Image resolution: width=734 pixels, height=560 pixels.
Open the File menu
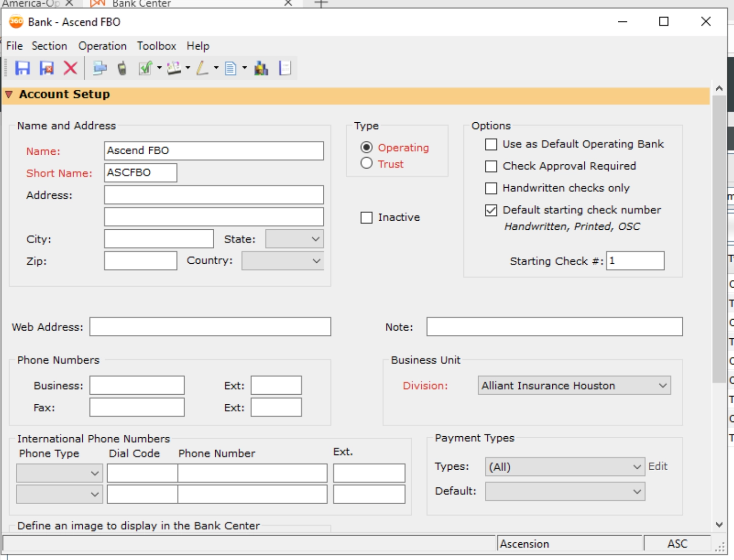[x=14, y=46]
